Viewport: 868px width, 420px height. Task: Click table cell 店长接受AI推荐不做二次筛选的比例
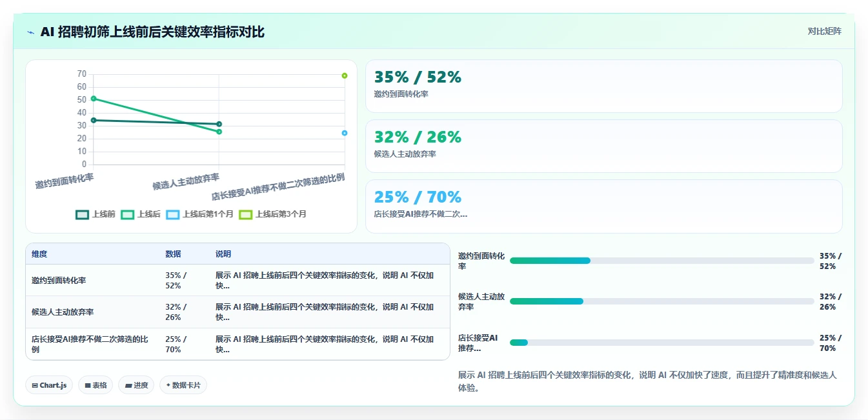pyautogui.click(x=92, y=344)
